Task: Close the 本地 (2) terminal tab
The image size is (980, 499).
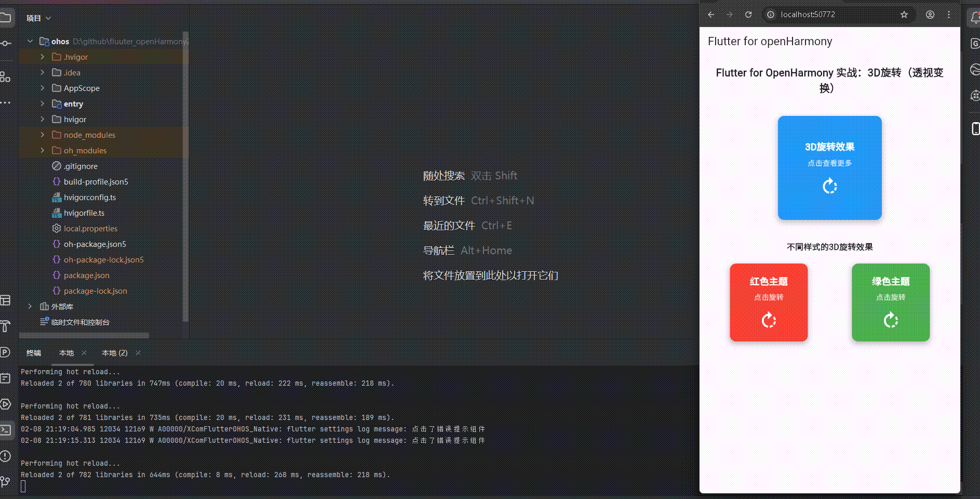Action: 138,353
